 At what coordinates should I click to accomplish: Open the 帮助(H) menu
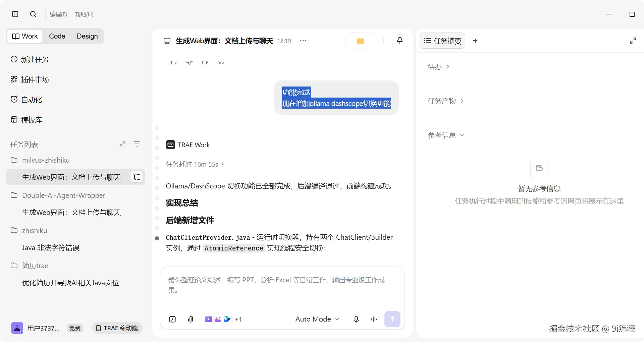click(84, 14)
